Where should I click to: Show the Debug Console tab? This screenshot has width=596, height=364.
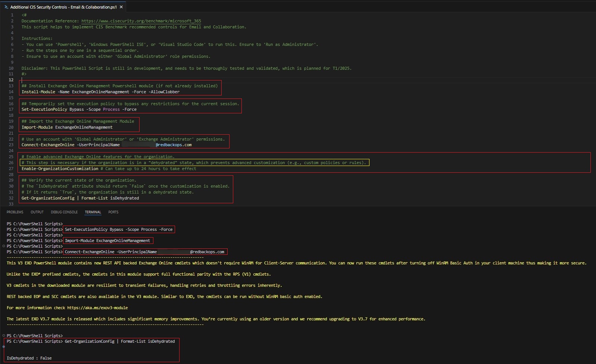pyautogui.click(x=64, y=212)
